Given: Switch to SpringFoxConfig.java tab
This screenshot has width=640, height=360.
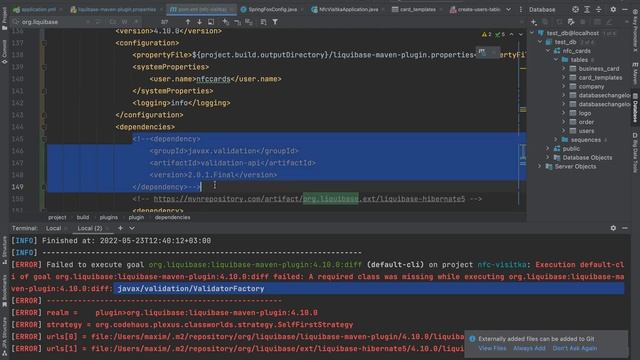Looking at the screenshot, I should click(x=271, y=9).
